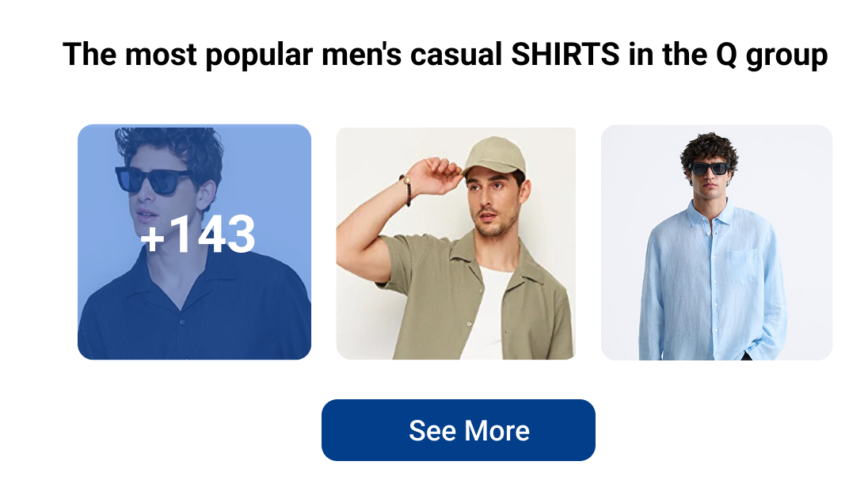Click the word SHIRTS in the title
The image size is (868, 488).
pos(565,55)
